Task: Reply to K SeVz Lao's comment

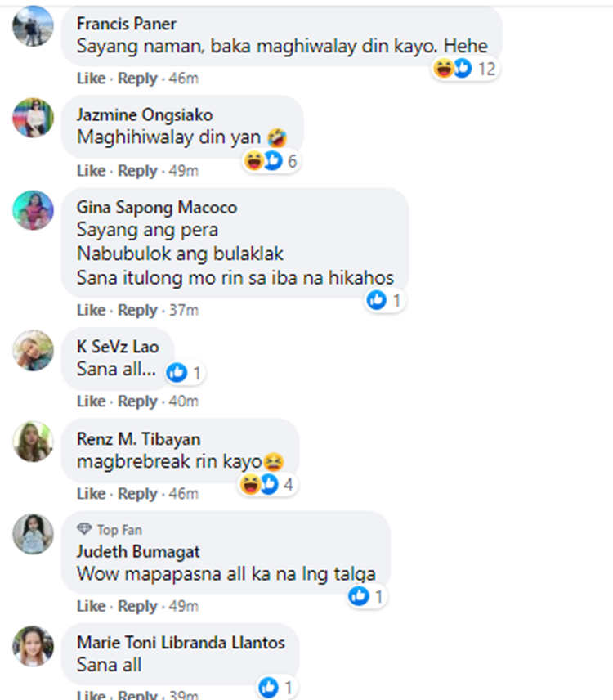Action: 137,401
